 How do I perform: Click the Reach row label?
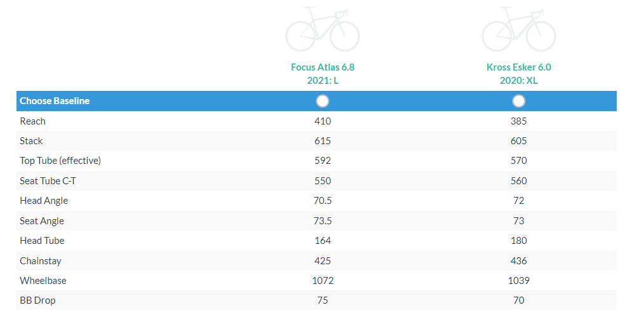click(32, 121)
